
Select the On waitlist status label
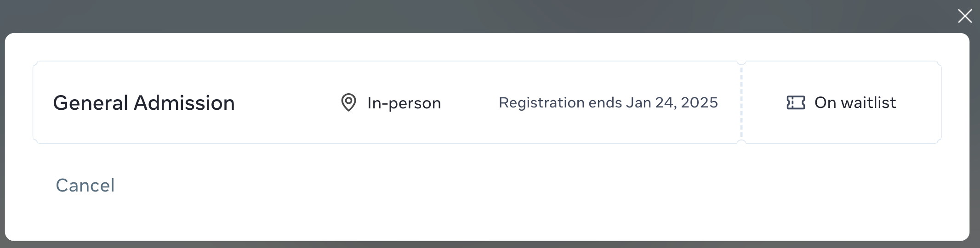pyautogui.click(x=855, y=102)
